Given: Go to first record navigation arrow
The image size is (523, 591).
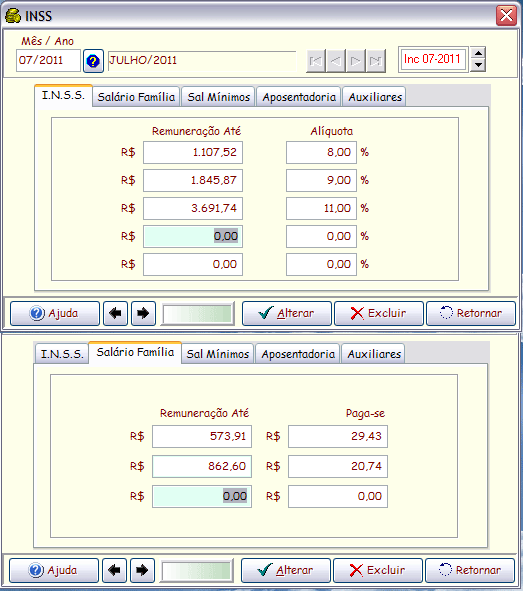Looking at the screenshot, I should point(316,61).
